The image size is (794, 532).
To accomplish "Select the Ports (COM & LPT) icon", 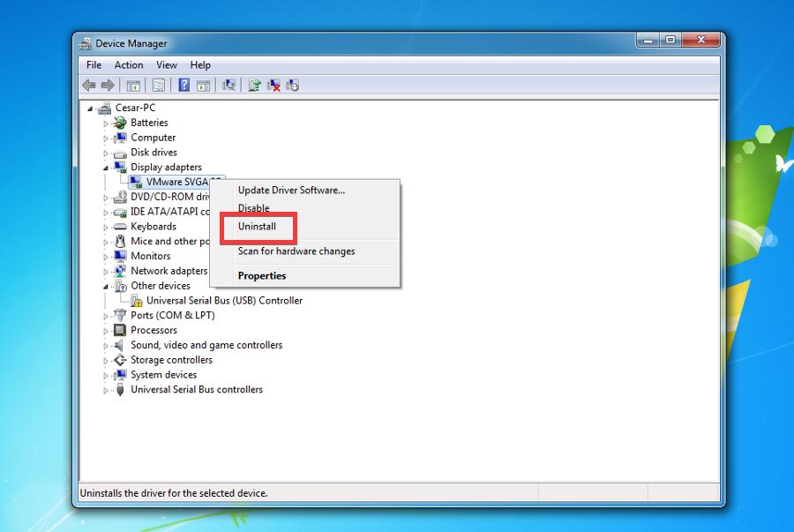I will (120, 315).
